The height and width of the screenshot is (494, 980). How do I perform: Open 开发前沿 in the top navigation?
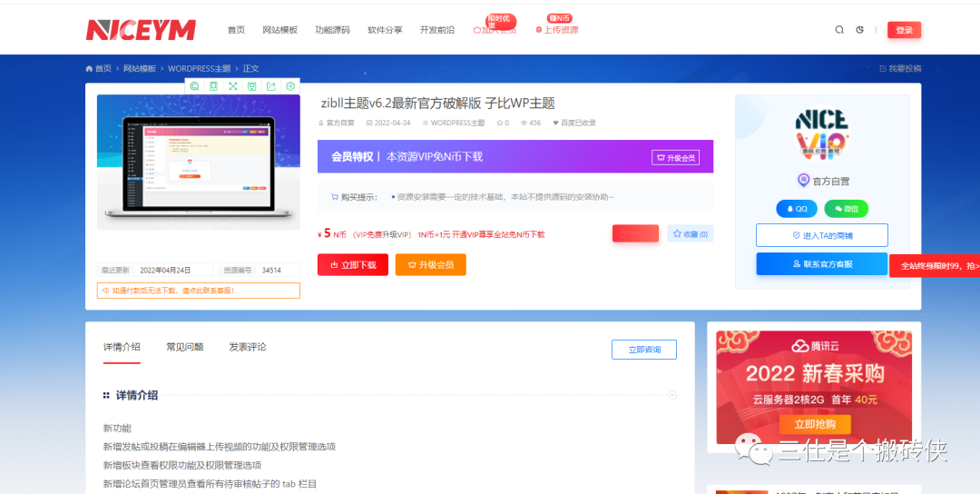click(437, 30)
